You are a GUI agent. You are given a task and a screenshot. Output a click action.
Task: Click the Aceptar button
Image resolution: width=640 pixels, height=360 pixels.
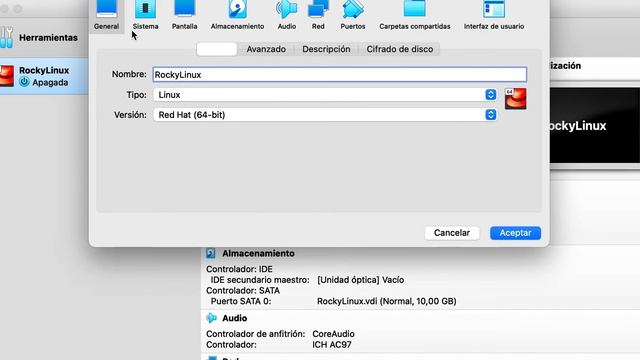(x=516, y=233)
